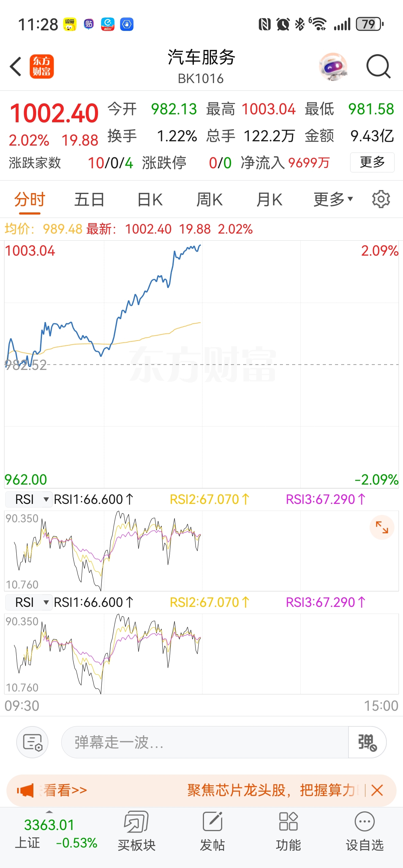
Task: Add to watchlist via 设自选
Action: 365,831
